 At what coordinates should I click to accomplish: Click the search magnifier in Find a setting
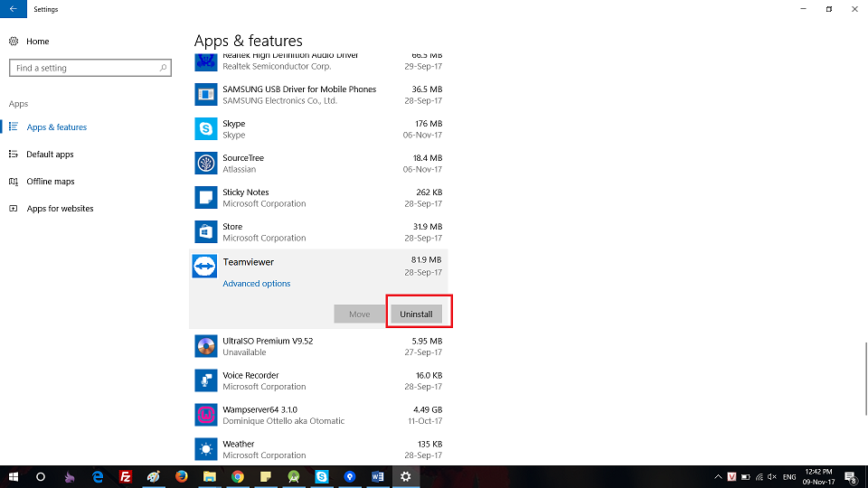pyautogui.click(x=163, y=68)
